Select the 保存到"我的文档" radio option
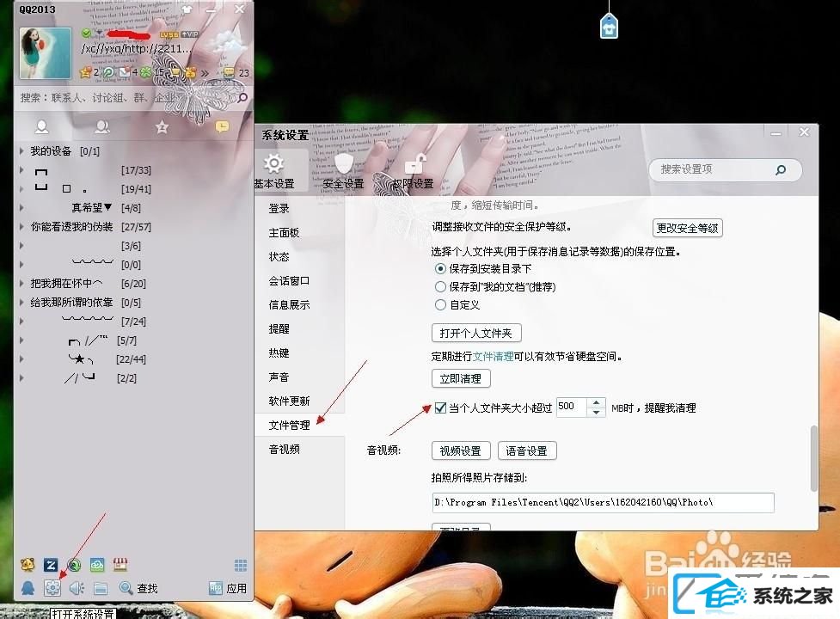The height and width of the screenshot is (619, 840). pyautogui.click(x=440, y=287)
